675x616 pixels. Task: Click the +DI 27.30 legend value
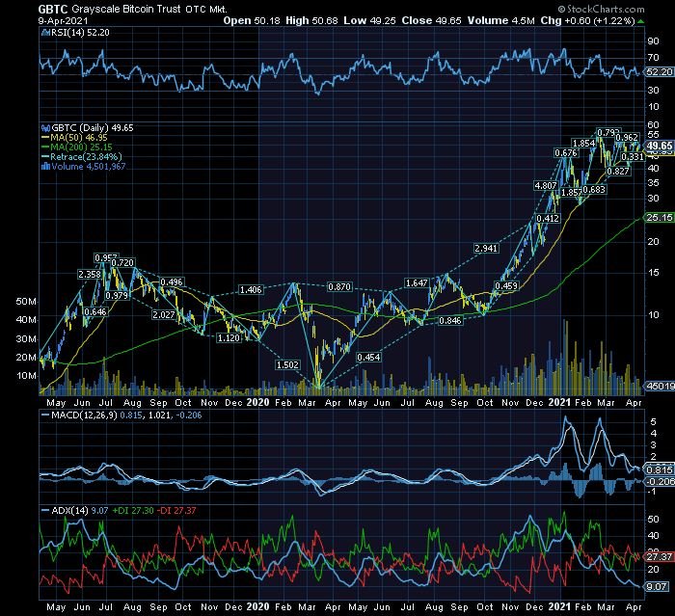click(x=133, y=511)
